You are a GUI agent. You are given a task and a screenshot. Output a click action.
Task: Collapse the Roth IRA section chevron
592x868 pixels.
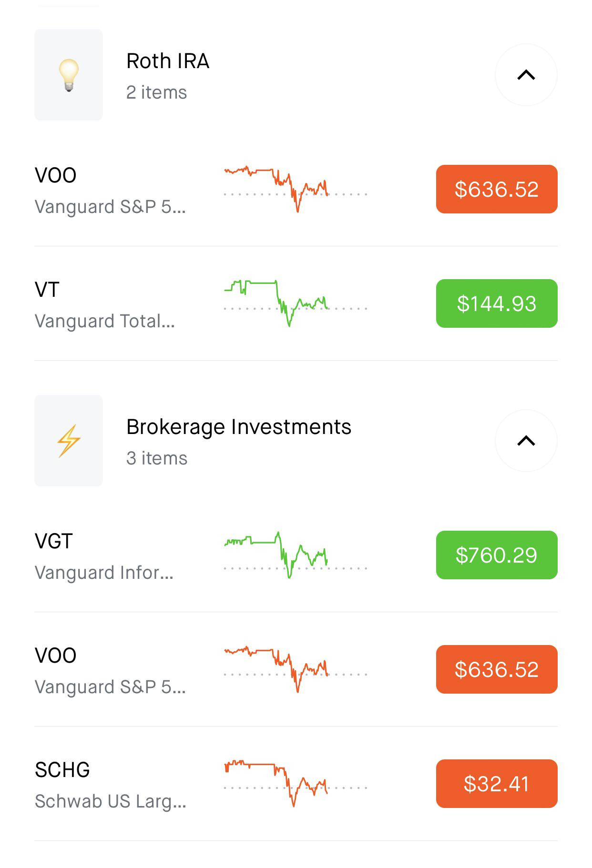(x=526, y=75)
